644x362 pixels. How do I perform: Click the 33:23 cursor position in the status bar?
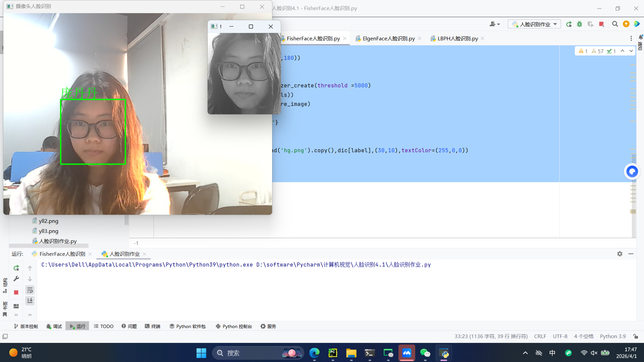point(491,336)
